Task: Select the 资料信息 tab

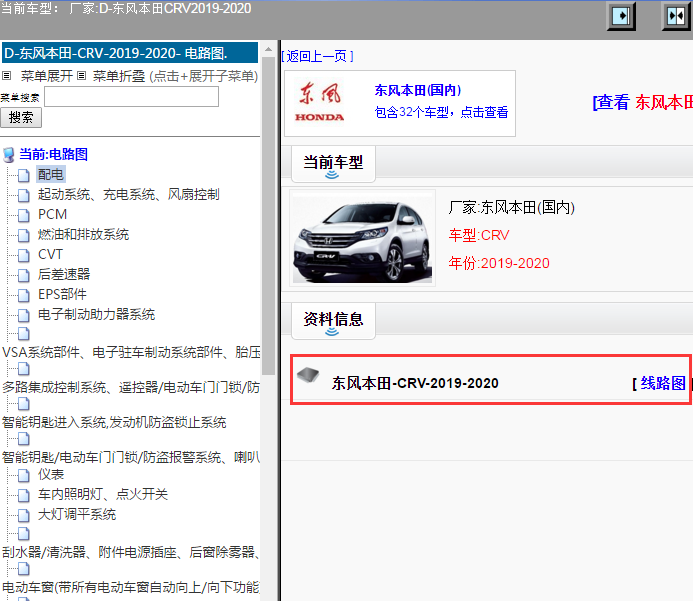Action: 333,320
